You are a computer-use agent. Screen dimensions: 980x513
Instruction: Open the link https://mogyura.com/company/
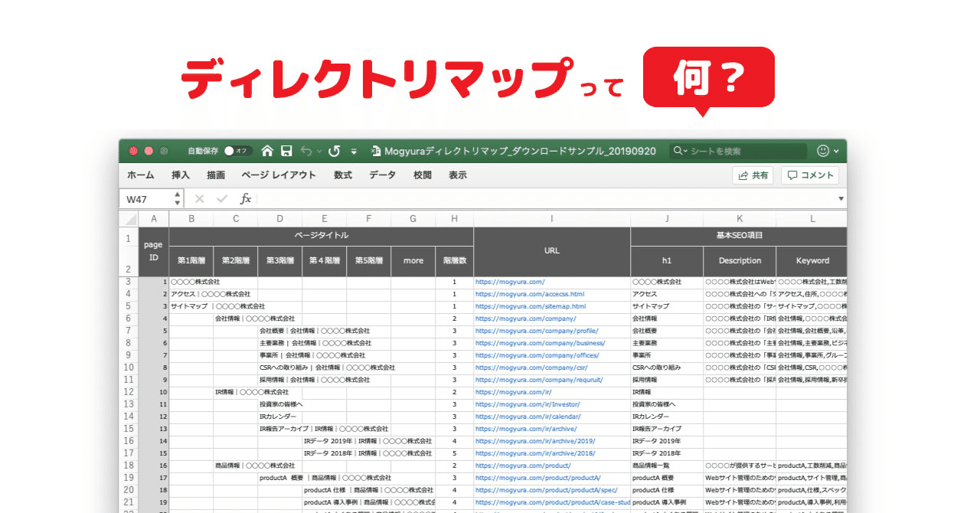point(527,318)
